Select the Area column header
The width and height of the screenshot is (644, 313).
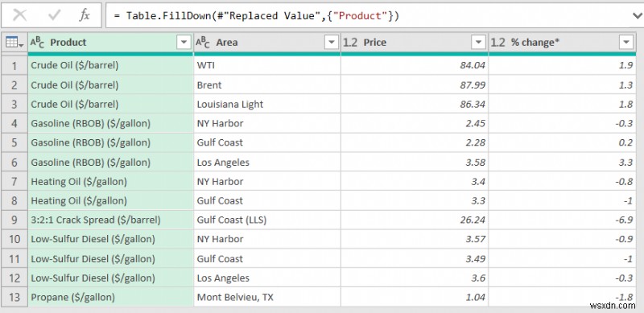click(267, 42)
